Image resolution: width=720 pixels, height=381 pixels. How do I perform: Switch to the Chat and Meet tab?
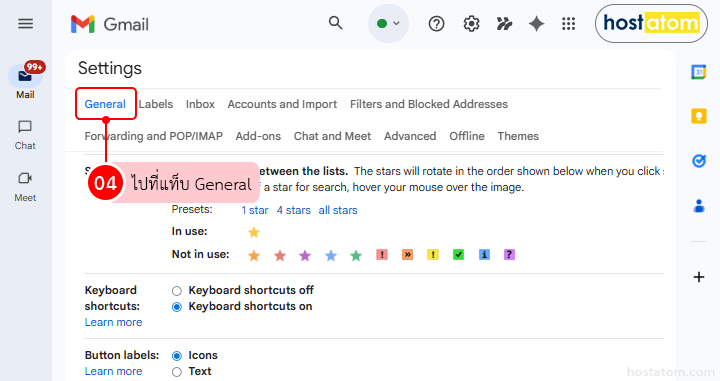[x=332, y=136]
